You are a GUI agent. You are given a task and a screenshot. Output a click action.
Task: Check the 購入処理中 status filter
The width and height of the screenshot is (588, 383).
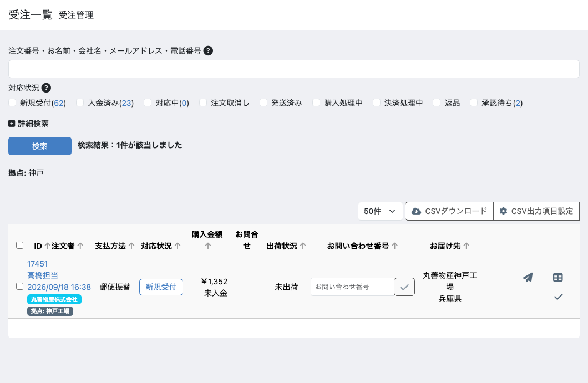316,103
